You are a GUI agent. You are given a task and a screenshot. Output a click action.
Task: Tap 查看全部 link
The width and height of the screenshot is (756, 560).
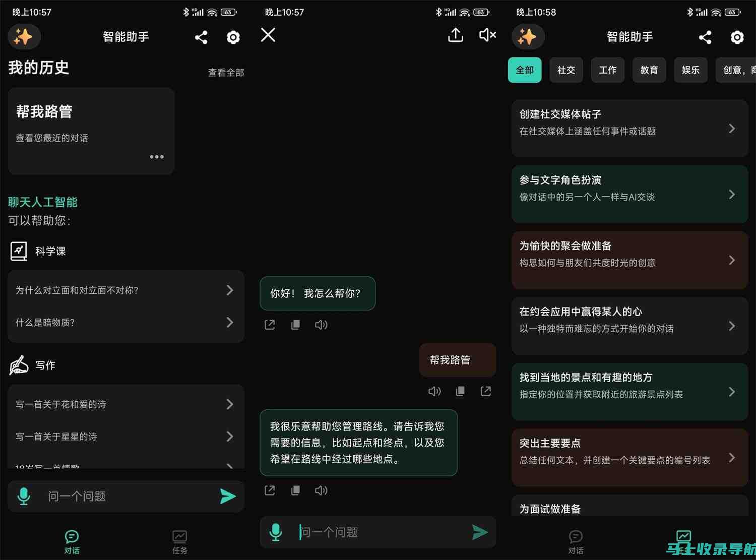pos(226,73)
